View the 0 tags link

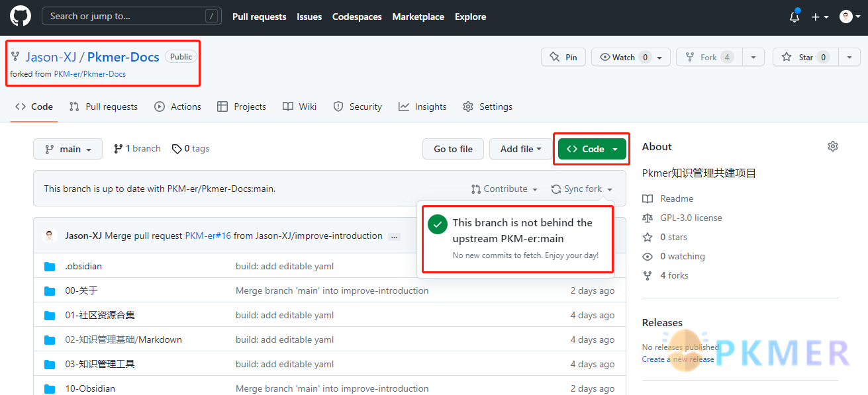[191, 149]
